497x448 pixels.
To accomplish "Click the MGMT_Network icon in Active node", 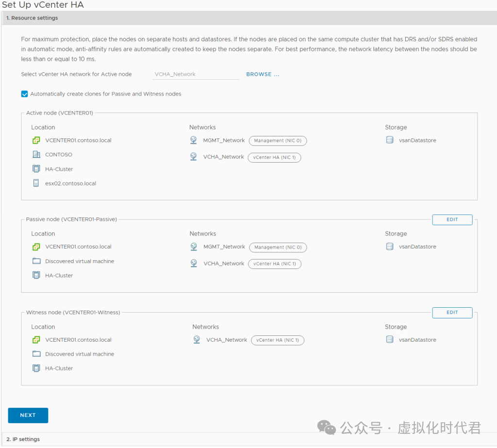I will [x=194, y=140].
